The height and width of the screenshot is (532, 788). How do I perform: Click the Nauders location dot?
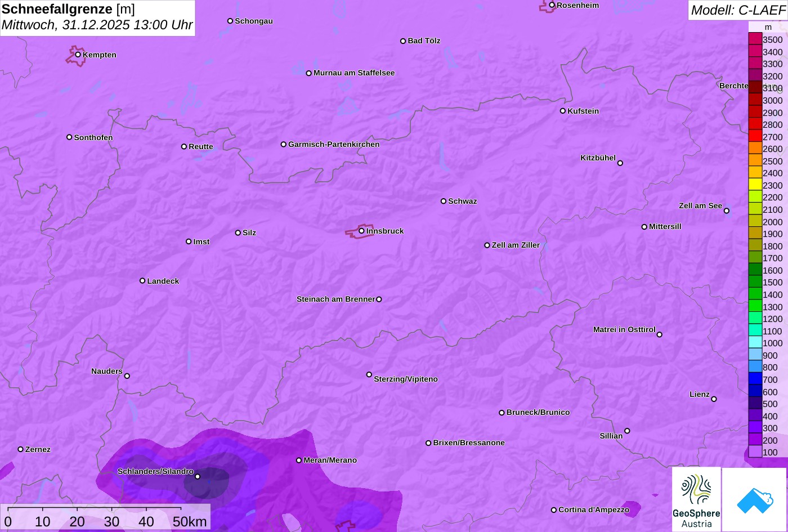click(x=127, y=376)
